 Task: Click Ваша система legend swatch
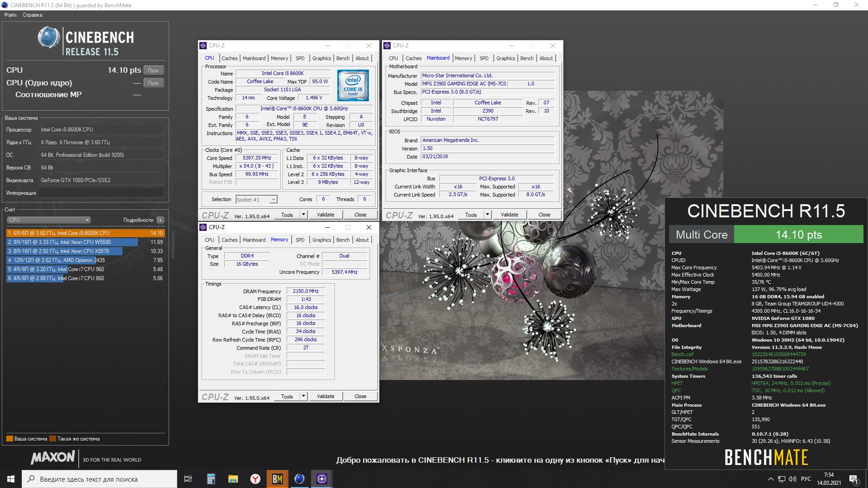point(9,439)
